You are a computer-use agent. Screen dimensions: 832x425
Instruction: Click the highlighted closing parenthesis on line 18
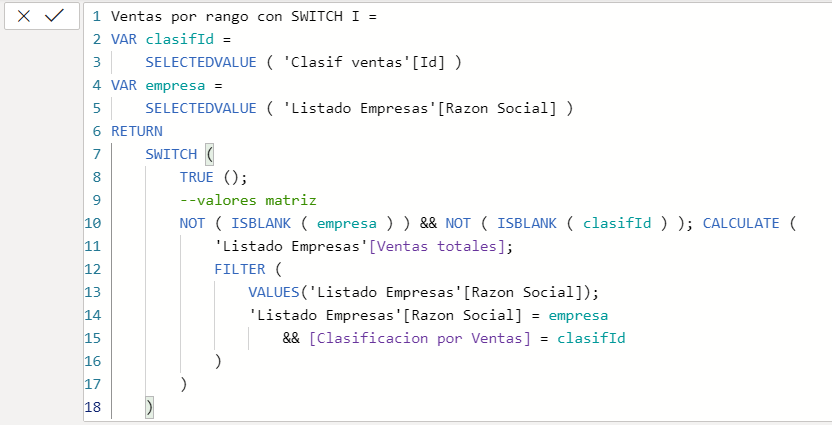pos(150,407)
